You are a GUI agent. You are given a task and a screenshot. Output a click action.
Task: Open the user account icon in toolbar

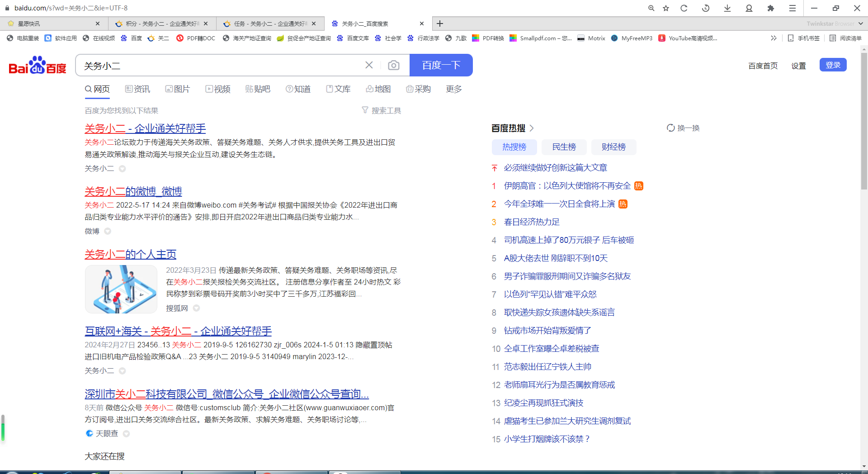pyautogui.click(x=749, y=8)
